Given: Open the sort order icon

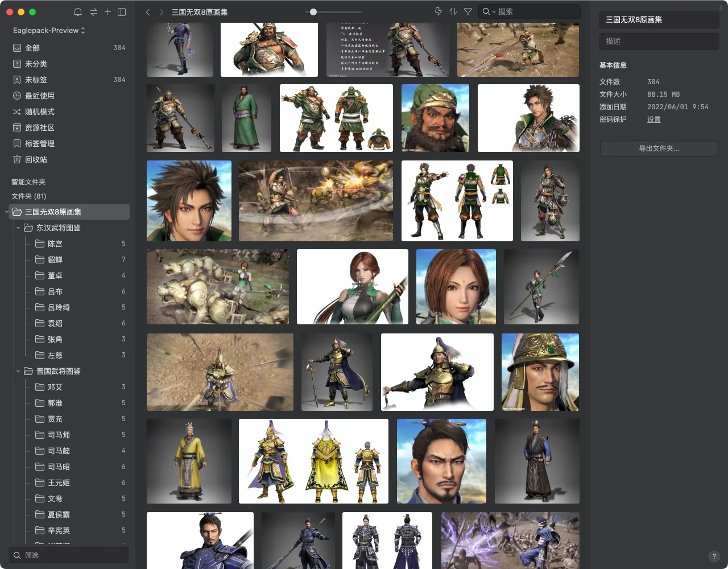Looking at the screenshot, I should [x=453, y=11].
